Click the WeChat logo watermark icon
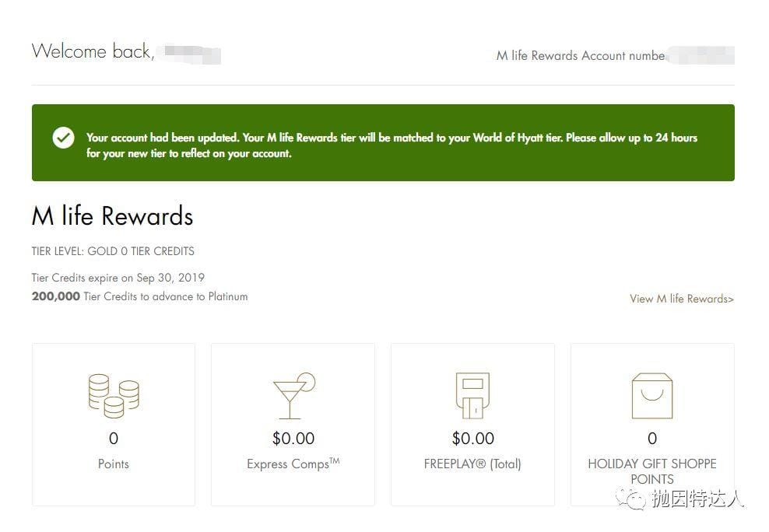This screenshot has width=769, height=532. click(x=637, y=499)
